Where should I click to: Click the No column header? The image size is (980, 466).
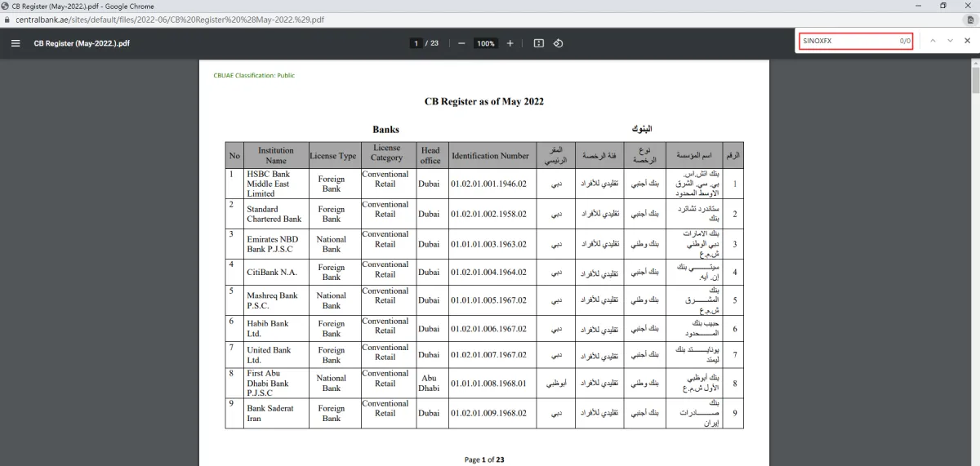(x=234, y=155)
